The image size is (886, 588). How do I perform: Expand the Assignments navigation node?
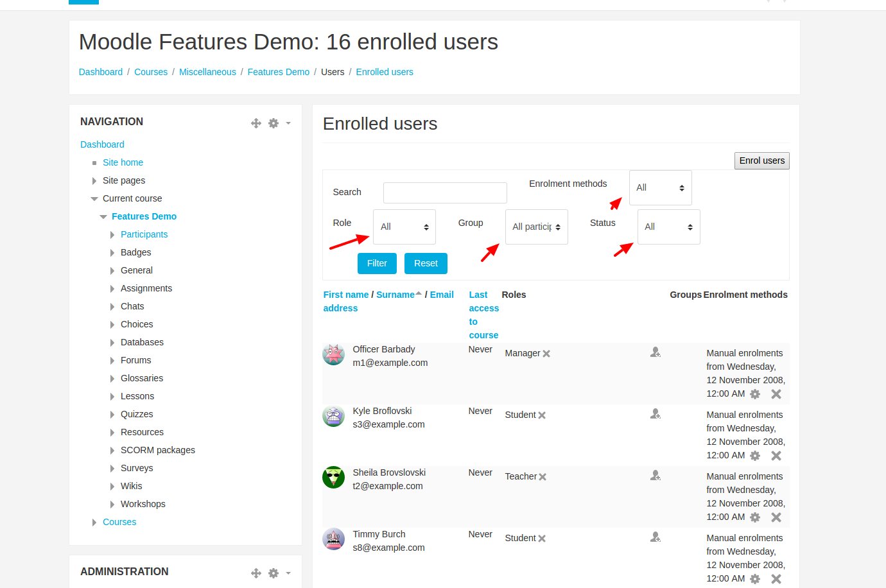[112, 289]
